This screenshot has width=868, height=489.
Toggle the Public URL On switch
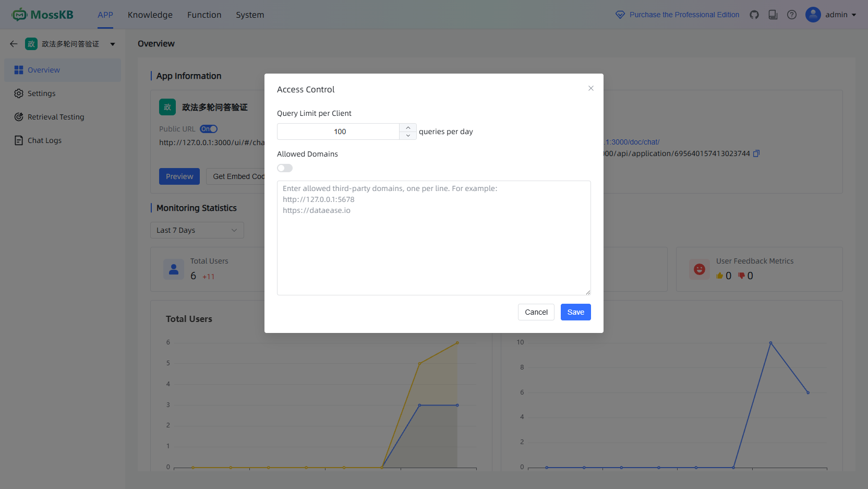(209, 129)
